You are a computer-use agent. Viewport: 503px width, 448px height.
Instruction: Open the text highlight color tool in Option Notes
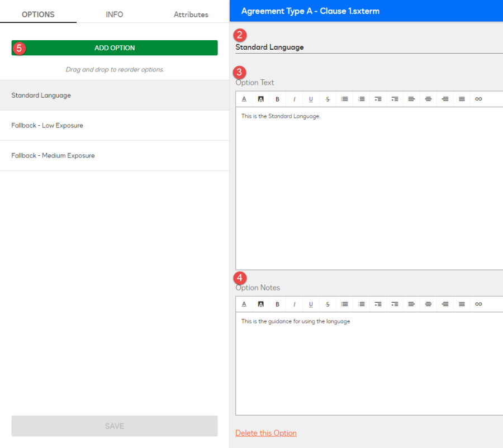261,304
